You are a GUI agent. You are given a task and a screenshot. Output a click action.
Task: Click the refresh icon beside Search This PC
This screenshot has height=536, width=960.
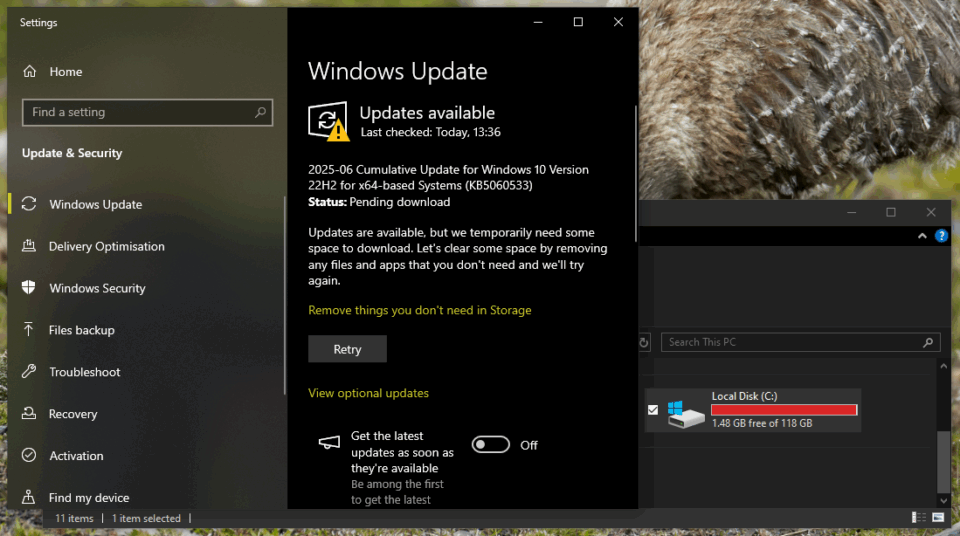[643, 342]
